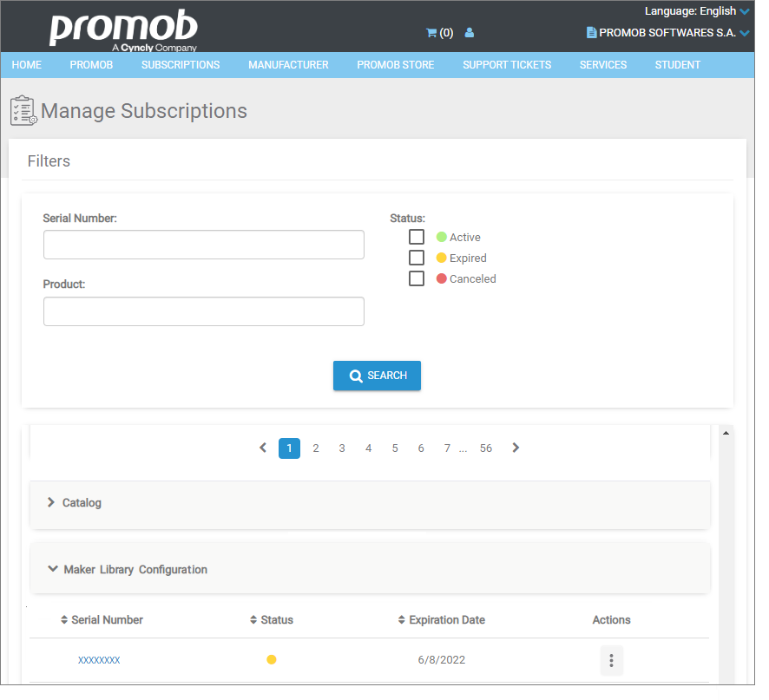Screen dimensions: 769x700
Task: Click the Serial Number input field
Action: click(x=203, y=245)
